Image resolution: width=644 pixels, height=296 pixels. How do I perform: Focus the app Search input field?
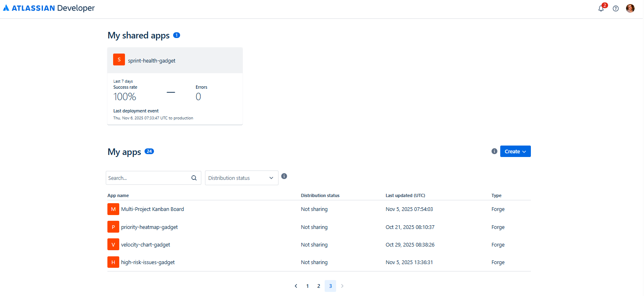(147, 178)
